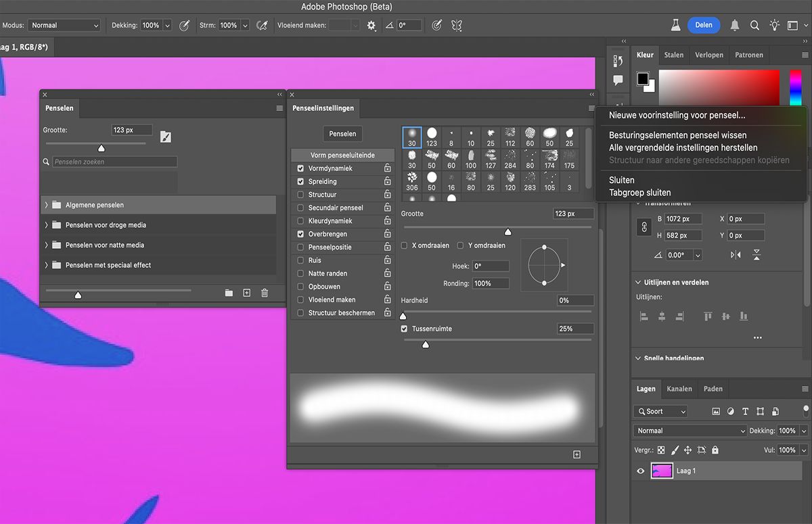Click Tussenruimte slider track
Image resolution: width=812 pixels, height=524 pixels.
coord(497,340)
